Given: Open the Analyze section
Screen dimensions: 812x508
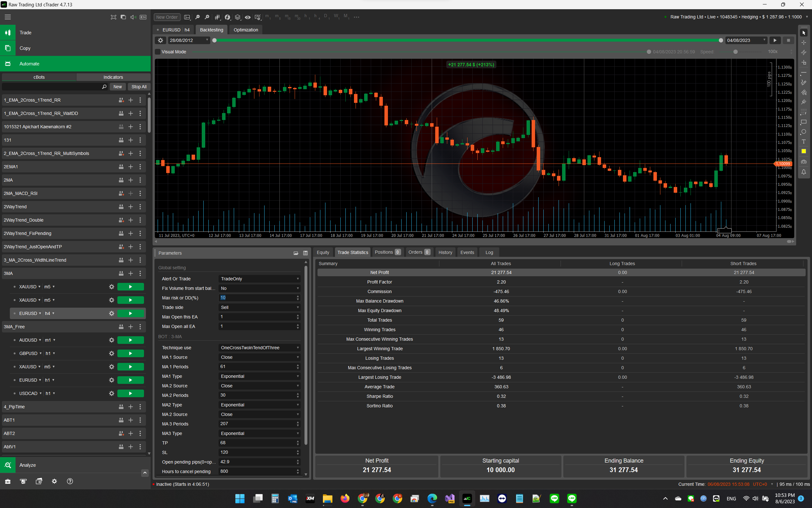Looking at the screenshot, I should (x=75, y=465).
